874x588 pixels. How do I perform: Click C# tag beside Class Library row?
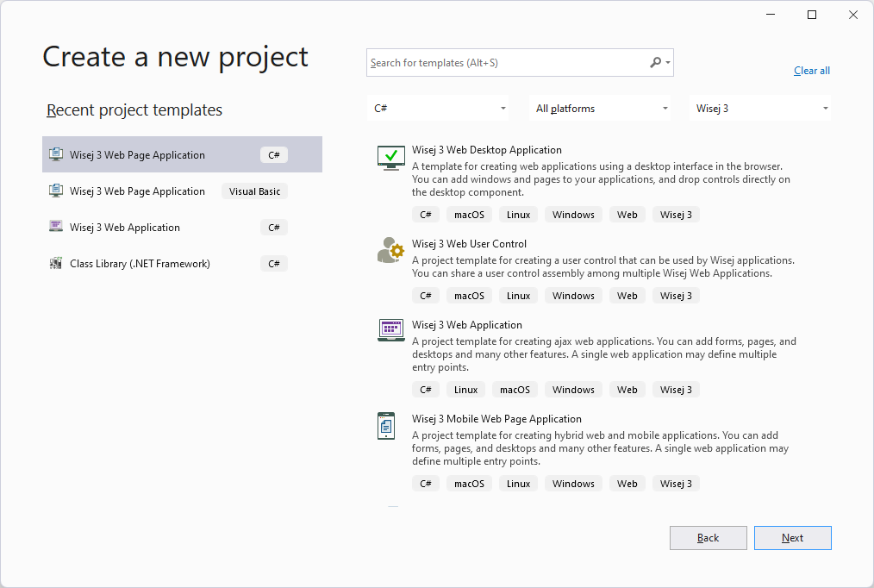pos(274,264)
